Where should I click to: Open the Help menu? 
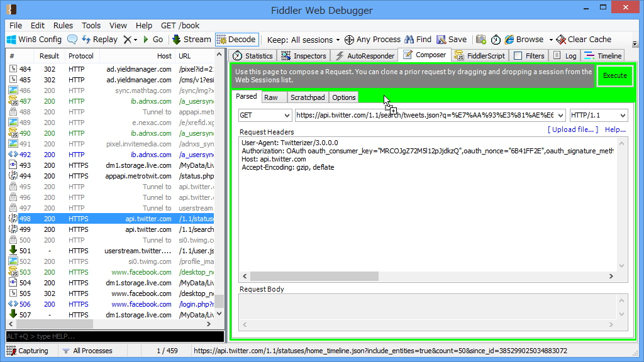[144, 25]
